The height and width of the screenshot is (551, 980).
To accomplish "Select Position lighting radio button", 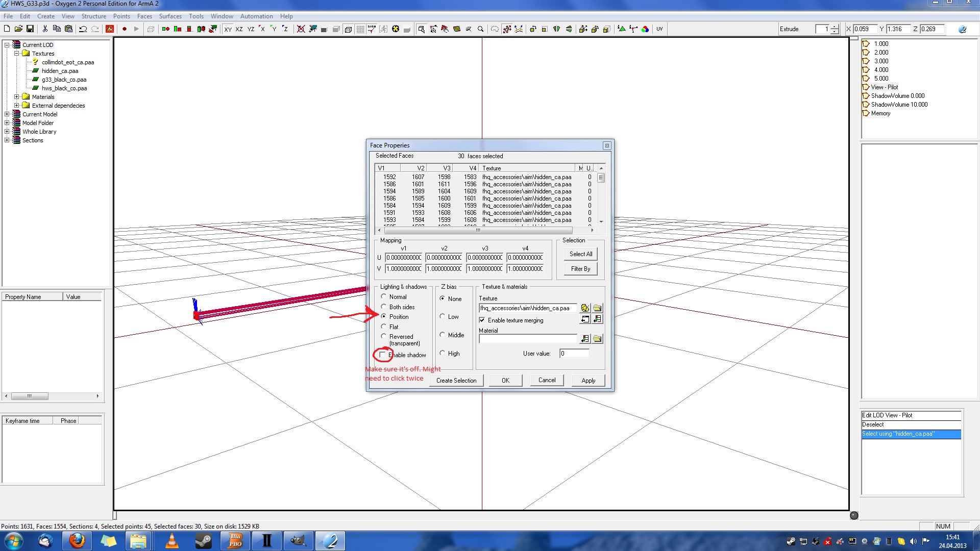I will click(x=383, y=316).
